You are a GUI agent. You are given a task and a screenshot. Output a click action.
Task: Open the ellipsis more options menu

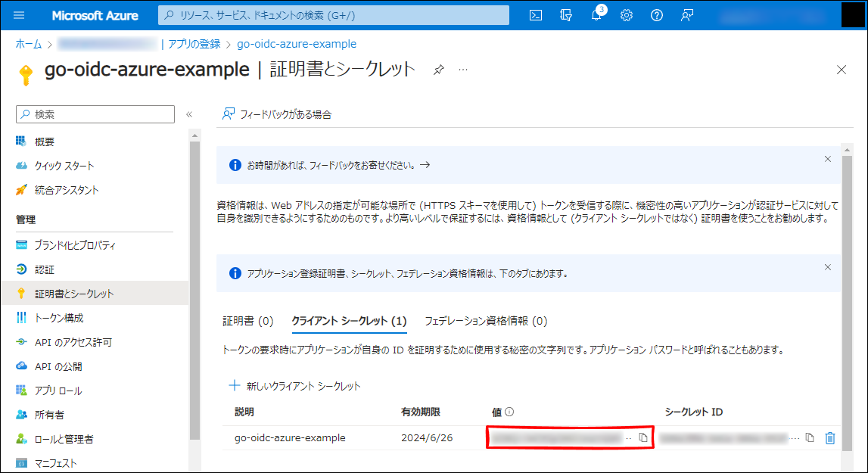pos(463,70)
